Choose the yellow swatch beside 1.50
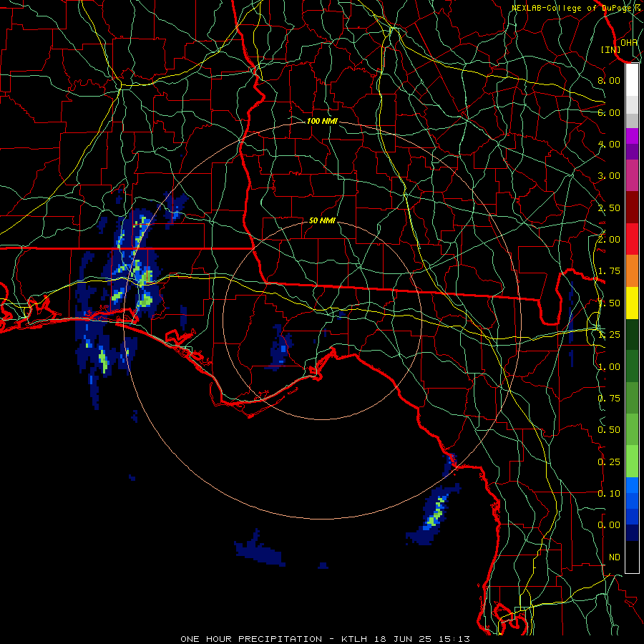 point(632,303)
